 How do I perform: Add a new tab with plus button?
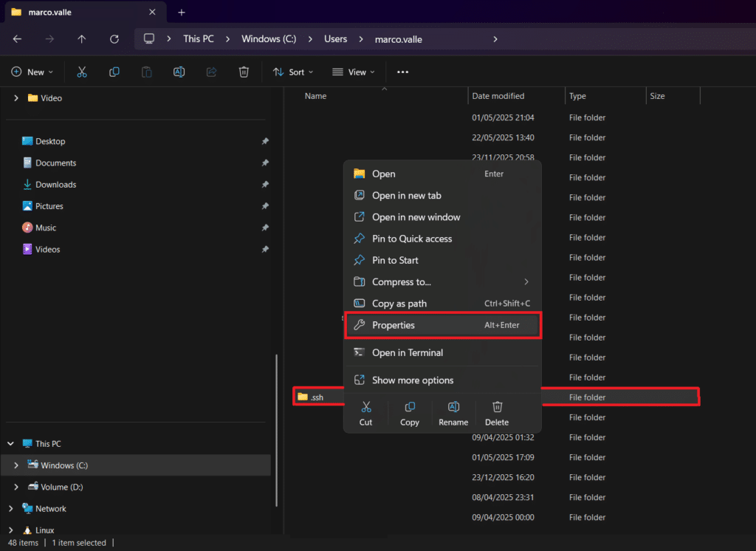point(182,12)
